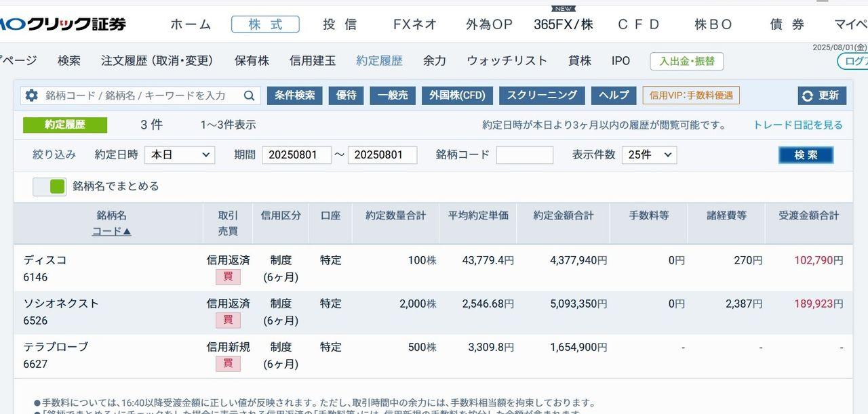Click the magnifying glass icon in the search box

pyautogui.click(x=250, y=95)
